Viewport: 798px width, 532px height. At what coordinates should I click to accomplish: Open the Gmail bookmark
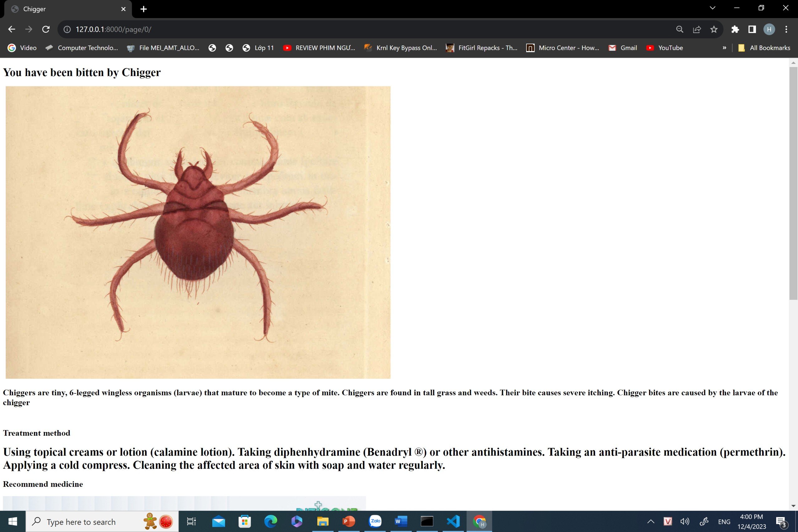623,48
